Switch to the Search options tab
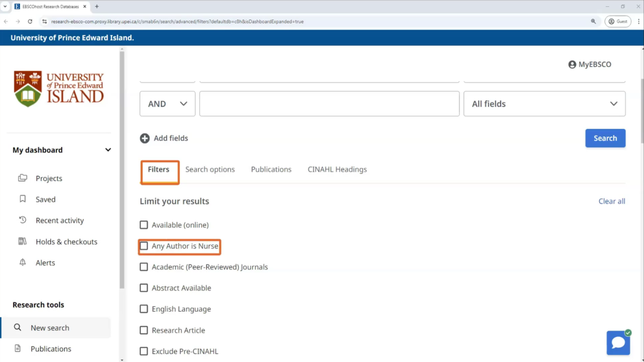 coord(210,170)
